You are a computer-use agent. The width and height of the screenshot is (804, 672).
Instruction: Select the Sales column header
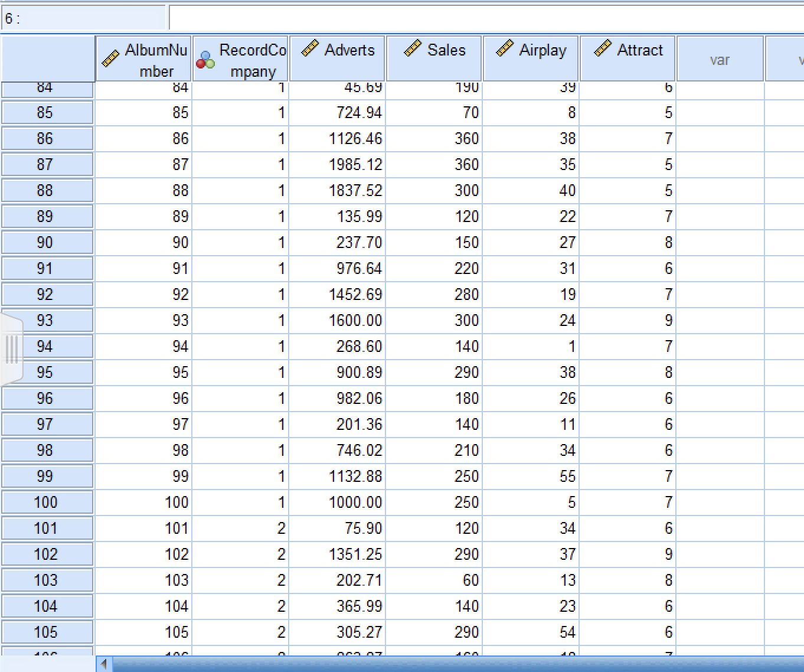tap(434, 58)
